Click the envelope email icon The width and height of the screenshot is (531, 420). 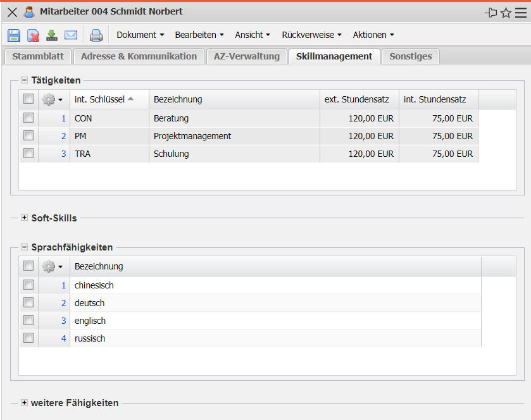coord(71,35)
